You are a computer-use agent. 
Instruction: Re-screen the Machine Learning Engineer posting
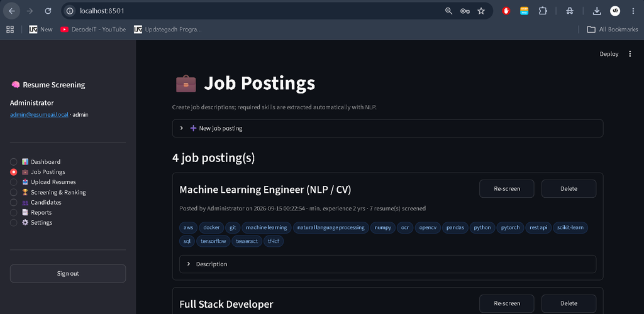coord(506,188)
